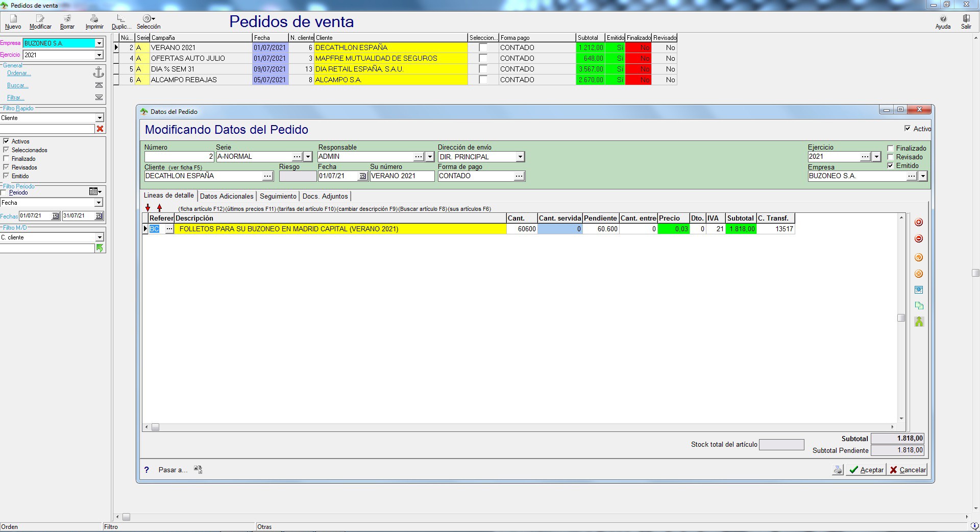
Task: Toggle the Seleccionados filter checkbox
Action: 6,150
